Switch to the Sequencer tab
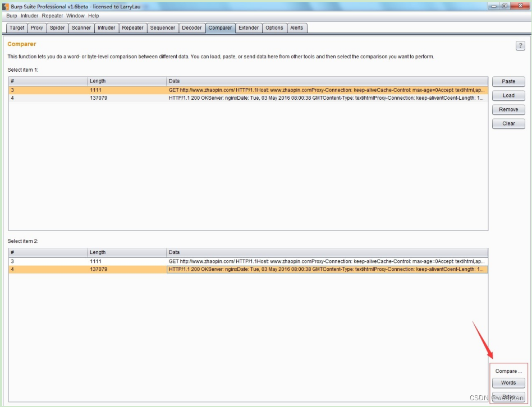Image resolution: width=532 pixels, height=407 pixels. (163, 28)
